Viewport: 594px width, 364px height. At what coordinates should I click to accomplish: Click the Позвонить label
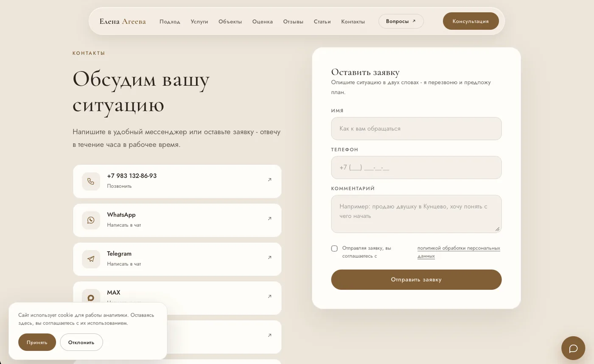pos(119,186)
